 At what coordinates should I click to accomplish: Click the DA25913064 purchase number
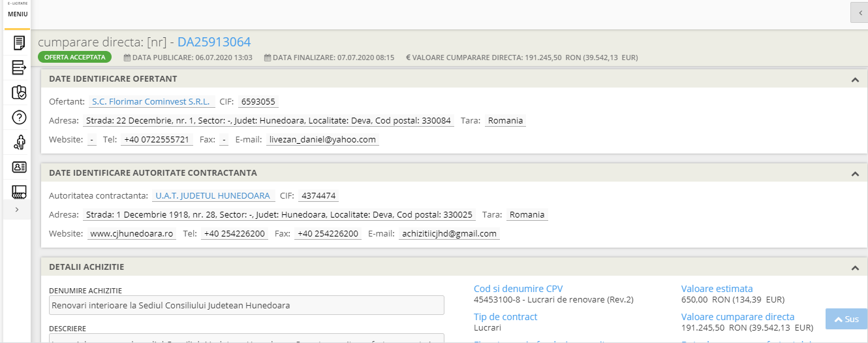(x=214, y=42)
